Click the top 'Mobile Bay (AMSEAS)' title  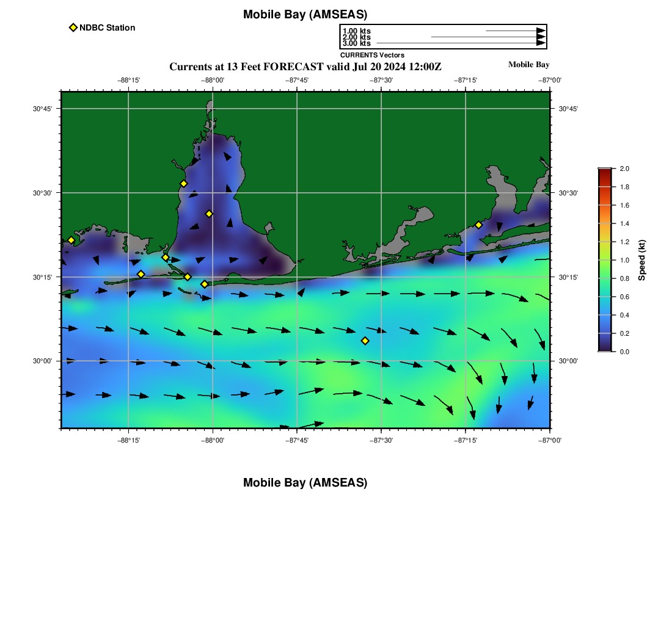pyautogui.click(x=305, y=14)
